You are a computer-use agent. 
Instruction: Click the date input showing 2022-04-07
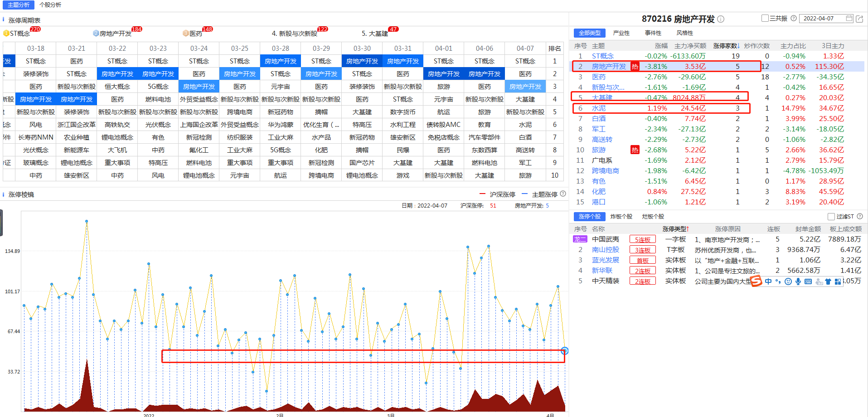tap(827, 19)
